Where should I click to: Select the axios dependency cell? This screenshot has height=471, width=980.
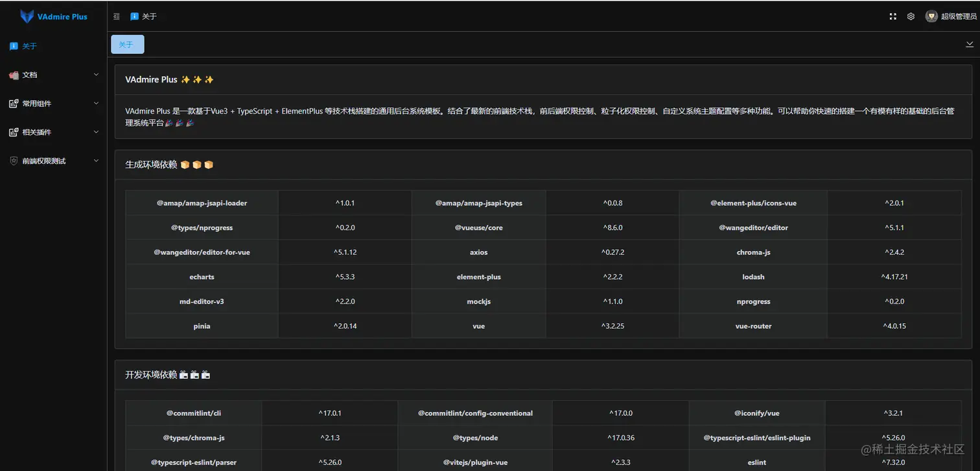click(x=478, y=252)
